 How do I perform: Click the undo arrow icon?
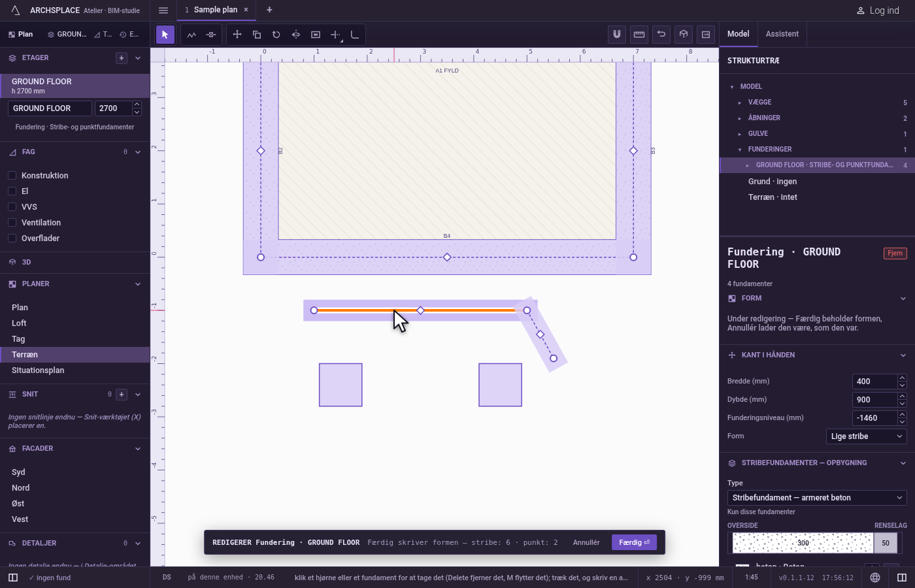661,34
